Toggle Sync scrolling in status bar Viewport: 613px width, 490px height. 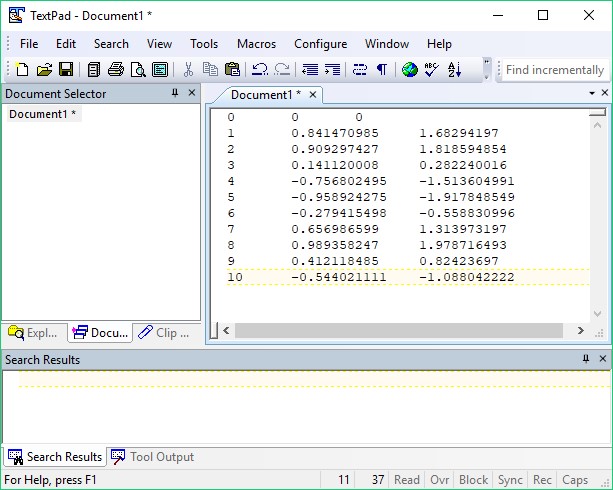coord(510,480)
